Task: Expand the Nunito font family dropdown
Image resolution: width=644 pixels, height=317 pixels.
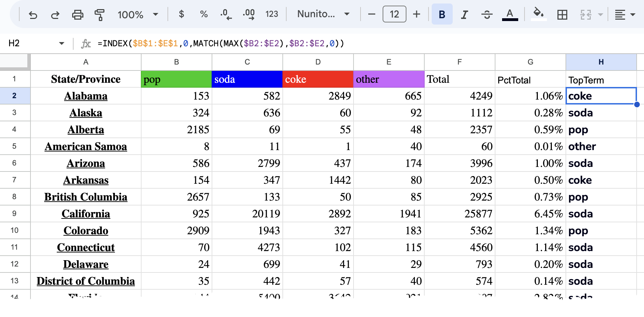Action: click(x=323, y=14)
